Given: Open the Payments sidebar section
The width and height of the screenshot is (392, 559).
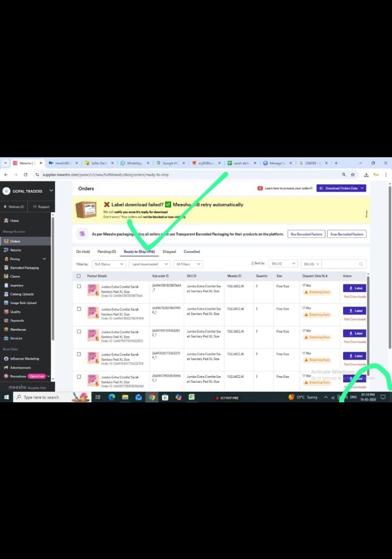Looking at the screenshot, I should pos(17,321).
